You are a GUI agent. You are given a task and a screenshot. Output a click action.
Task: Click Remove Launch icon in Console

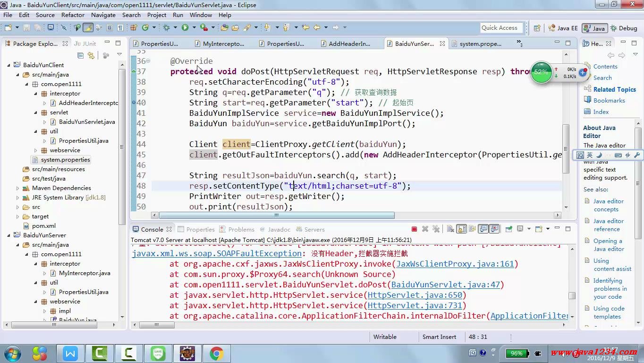point(425,229)
